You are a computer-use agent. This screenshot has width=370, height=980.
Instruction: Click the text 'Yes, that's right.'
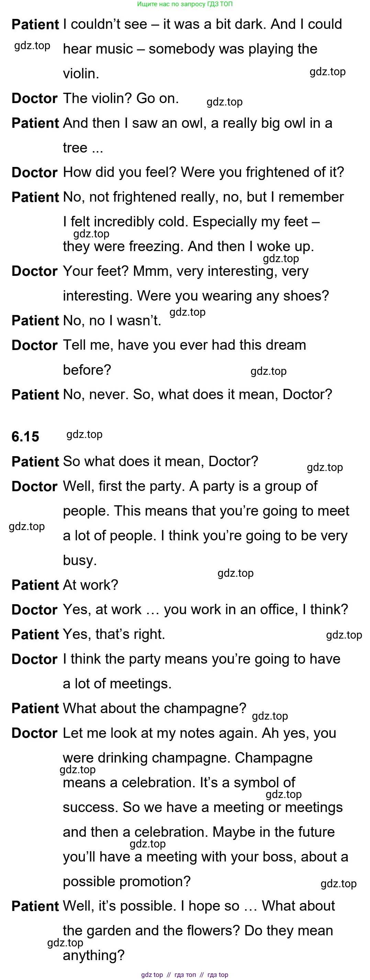pyautogui.click(x=114, y=634)
